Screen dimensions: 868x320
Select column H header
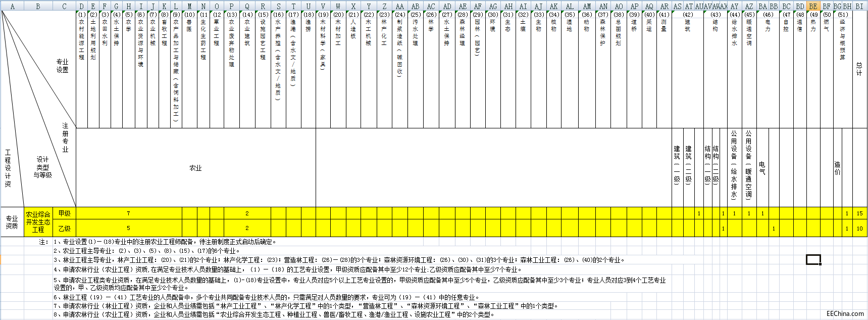[x=129, y=6]
